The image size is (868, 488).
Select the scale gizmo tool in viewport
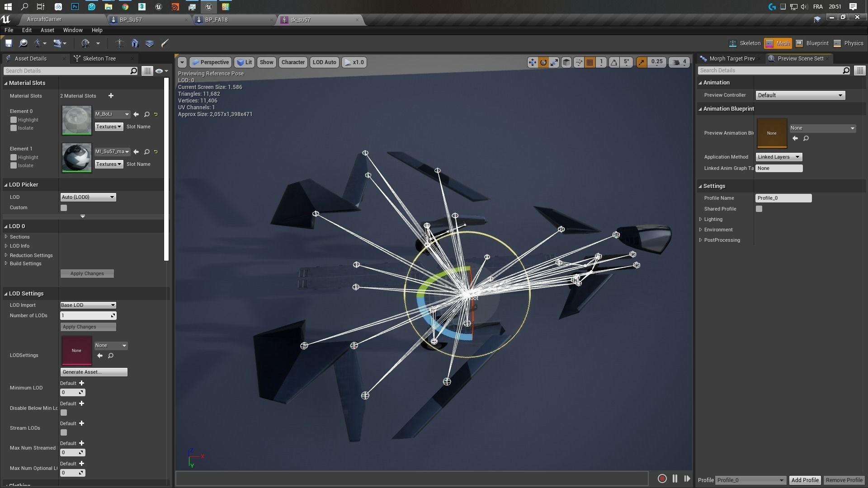tap(554, 62)
